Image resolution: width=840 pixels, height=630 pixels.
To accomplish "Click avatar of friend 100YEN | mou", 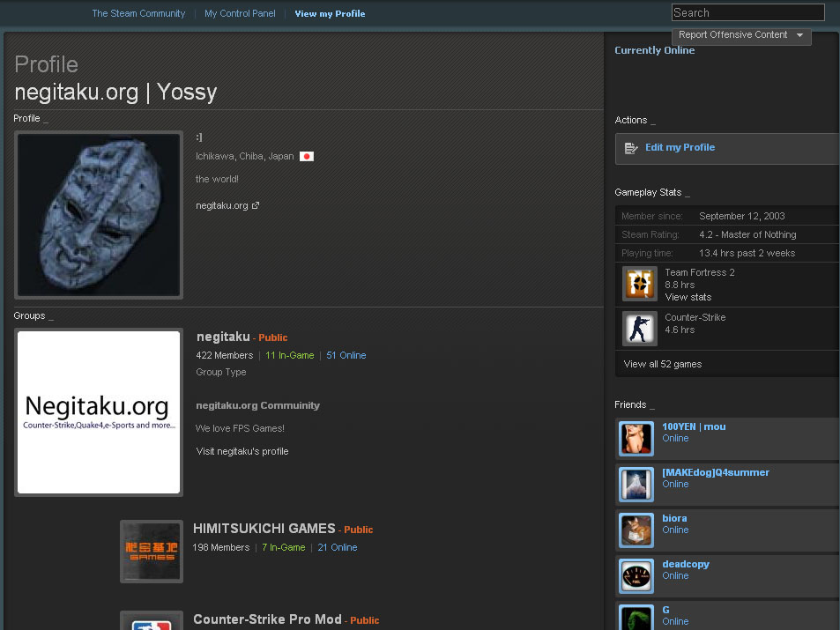I will click(636, 439).
